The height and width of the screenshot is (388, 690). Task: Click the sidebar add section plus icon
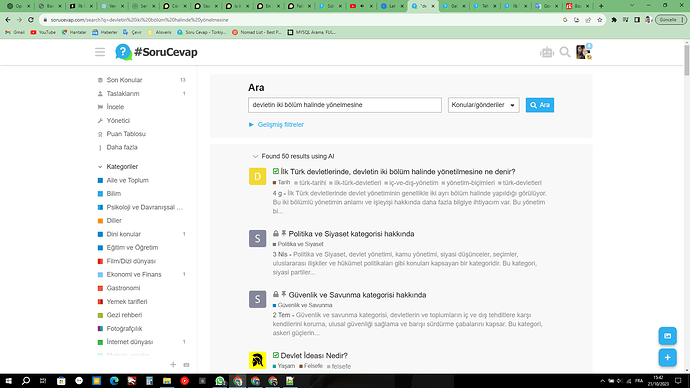tap(173, 365)
